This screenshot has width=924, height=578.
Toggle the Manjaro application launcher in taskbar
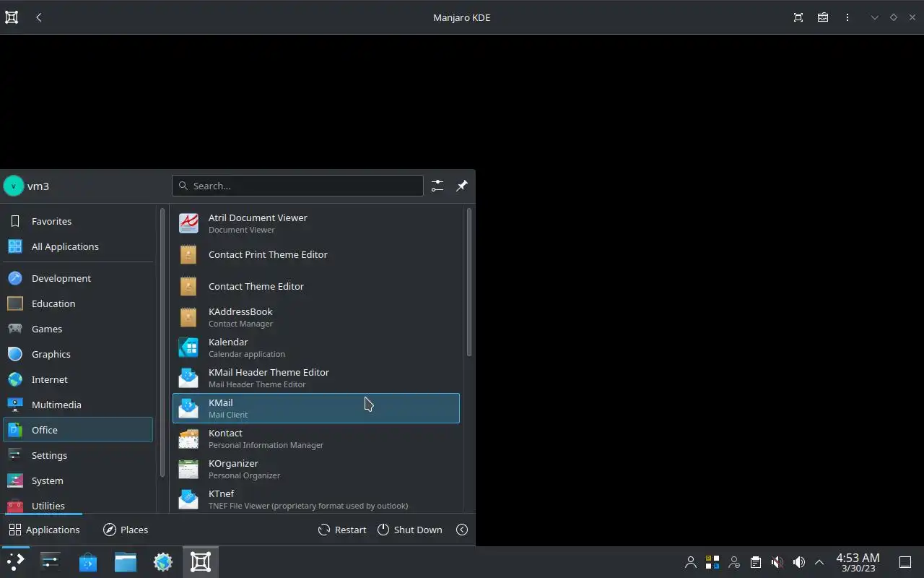[15, 562]
